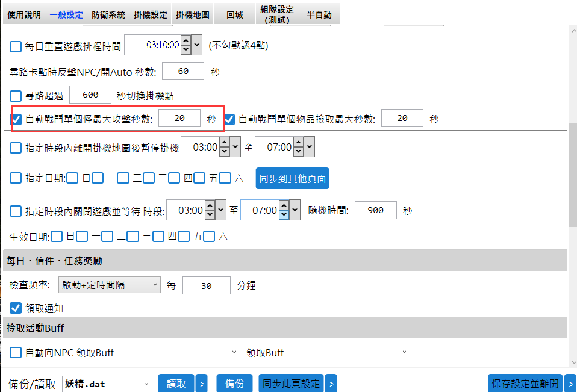Viewport: 577px width, 392px height.
Task: Decrease the 03:10:00 reset time spinner
Action: (186, 49)
